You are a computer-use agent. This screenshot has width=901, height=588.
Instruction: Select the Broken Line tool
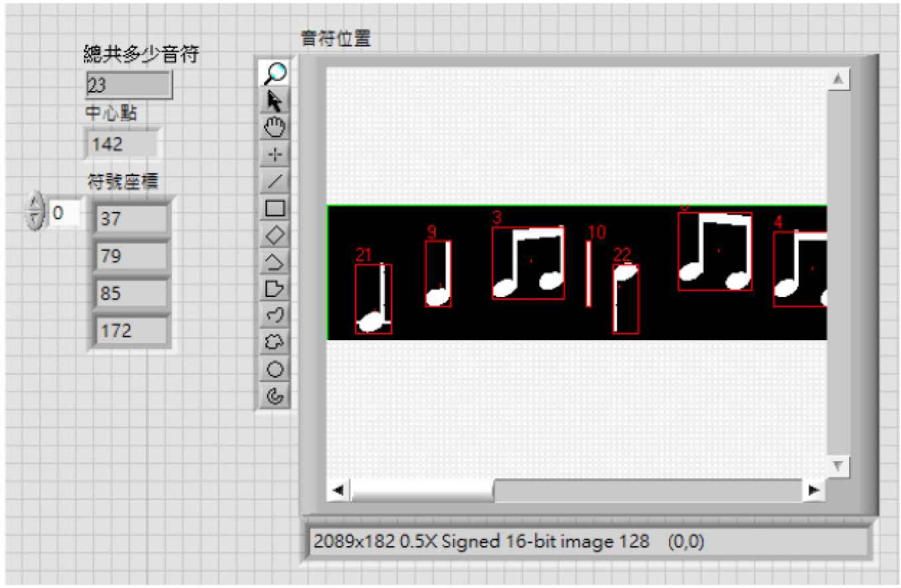point(275,288)
